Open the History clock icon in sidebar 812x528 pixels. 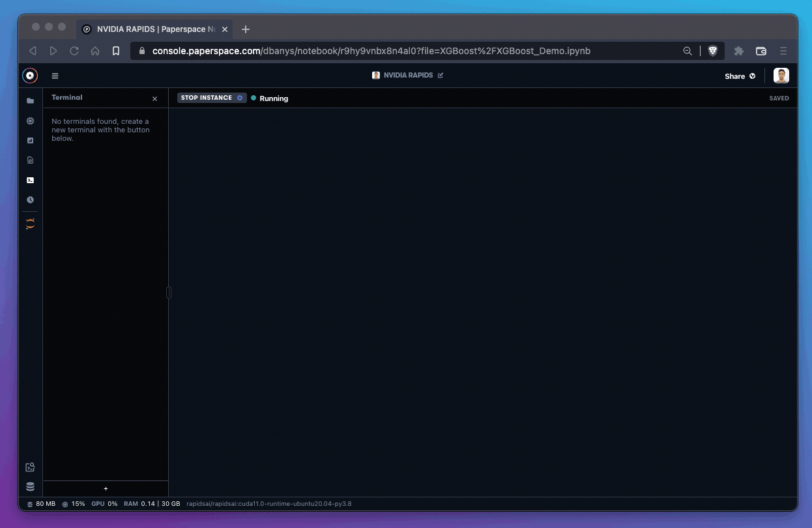click(30, 200)
